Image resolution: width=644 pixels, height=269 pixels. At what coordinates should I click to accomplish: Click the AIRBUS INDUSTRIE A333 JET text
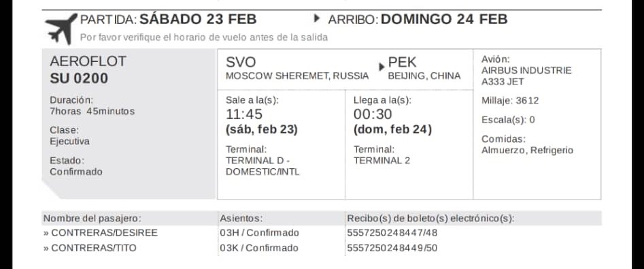coord(526,76)
